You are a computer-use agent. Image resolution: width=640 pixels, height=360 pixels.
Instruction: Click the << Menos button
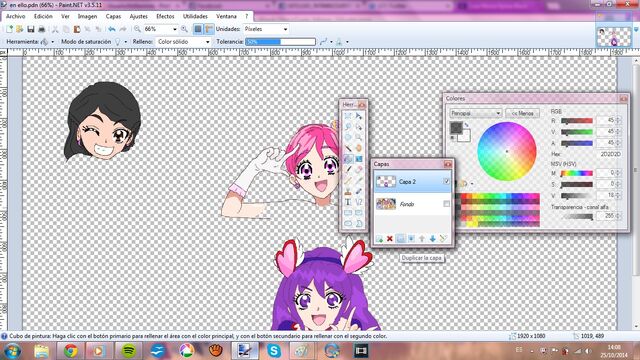click(x=522, y=113)
